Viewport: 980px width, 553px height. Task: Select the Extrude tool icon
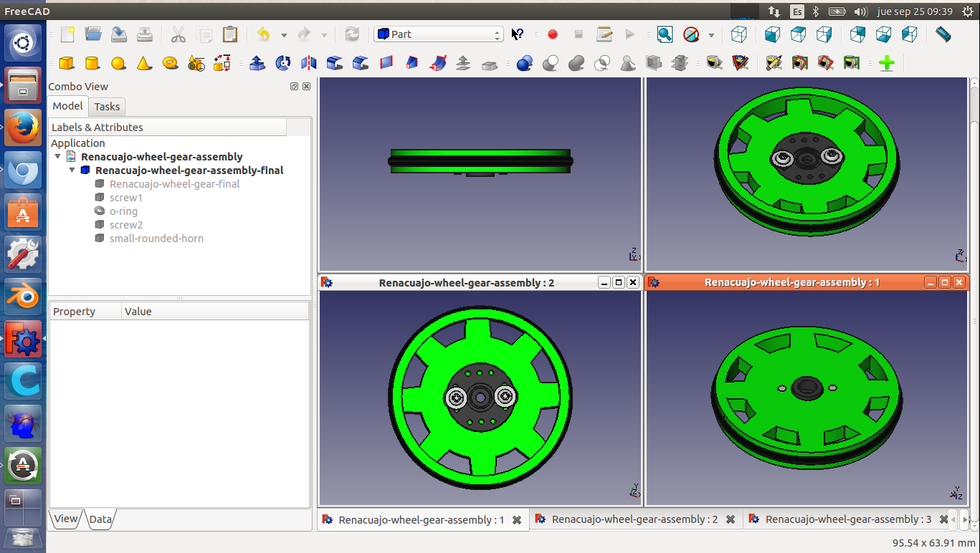coord(257,63)
